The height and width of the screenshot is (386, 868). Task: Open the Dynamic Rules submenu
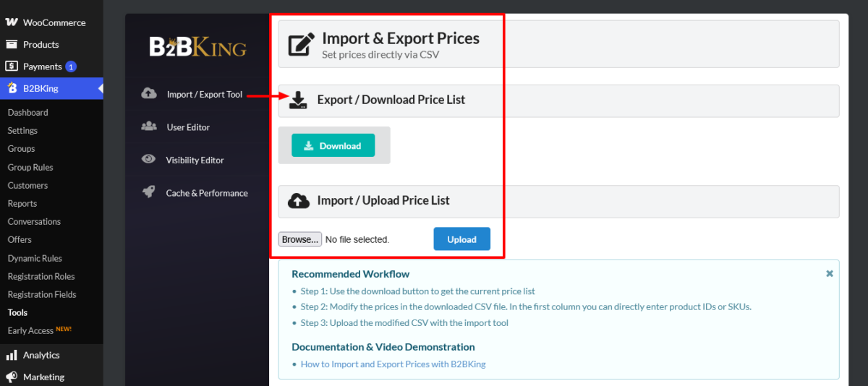click(x=35, y=258)
